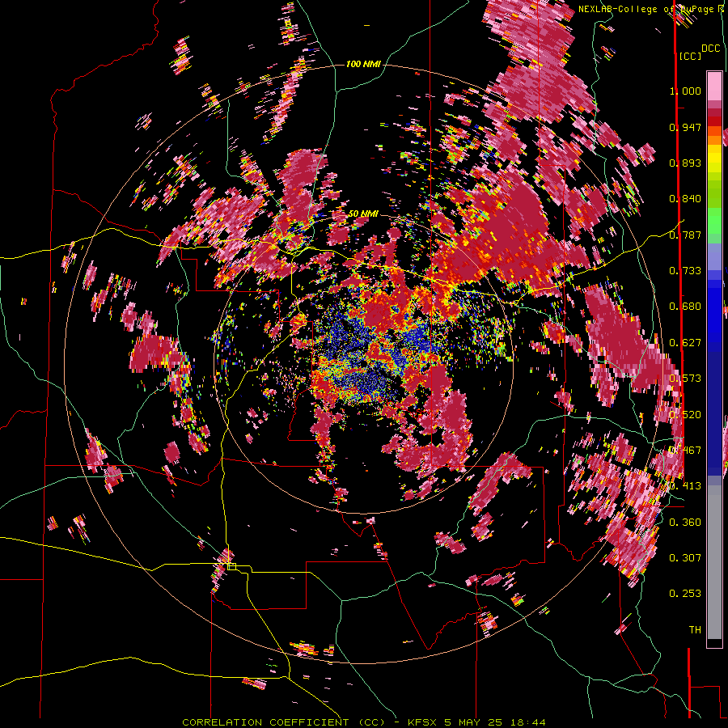Click the small square city marker on the yellow highway
The width and height of the screenshot is (728, 728).
[x=231, y=566]
